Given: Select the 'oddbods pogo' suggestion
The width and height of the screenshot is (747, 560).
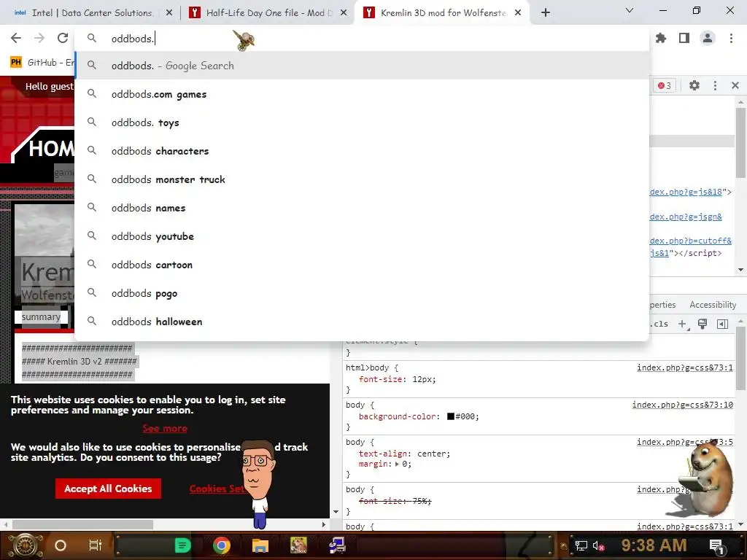Looking at the screenshot, I should [362, 293].
